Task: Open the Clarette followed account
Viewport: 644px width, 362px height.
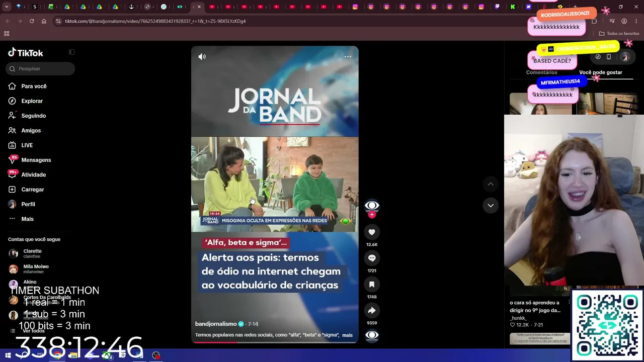Action: point(32,253)
